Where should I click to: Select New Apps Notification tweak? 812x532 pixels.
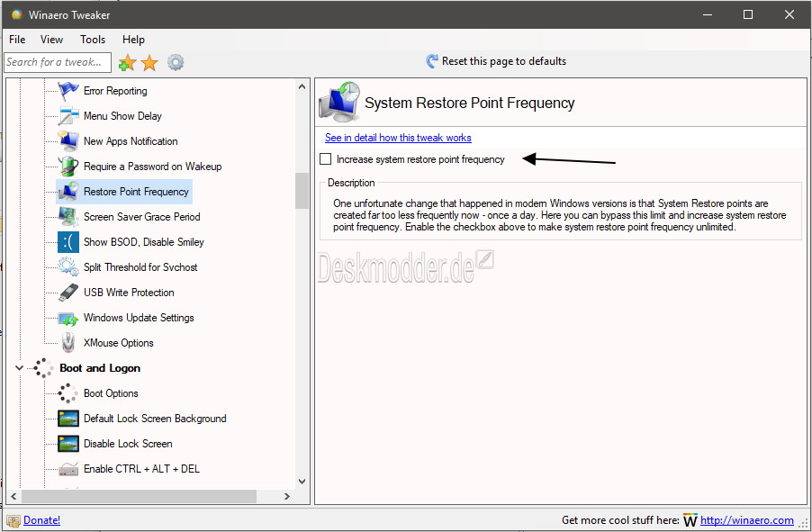[x=131, y=141]
